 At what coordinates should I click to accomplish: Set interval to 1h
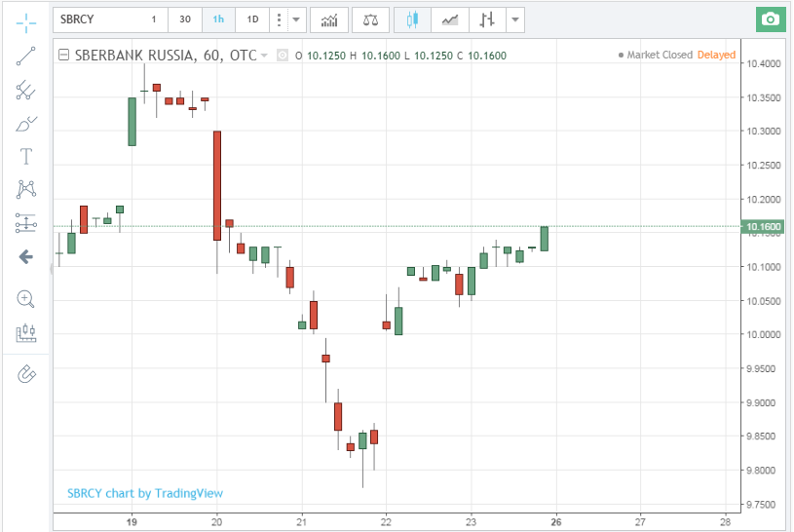(219, 19)
